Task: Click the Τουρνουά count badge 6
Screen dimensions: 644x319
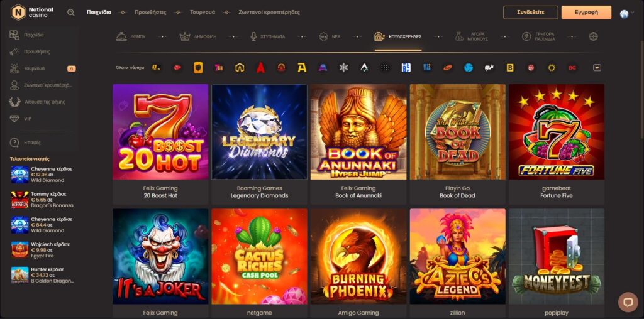Action: 72,68
